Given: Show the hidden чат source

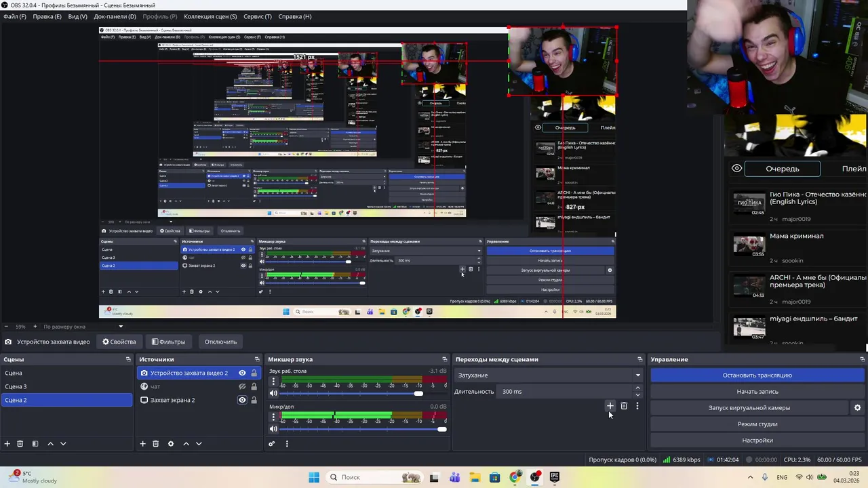Looking at the screenshot, I should [x=242, y=386].
